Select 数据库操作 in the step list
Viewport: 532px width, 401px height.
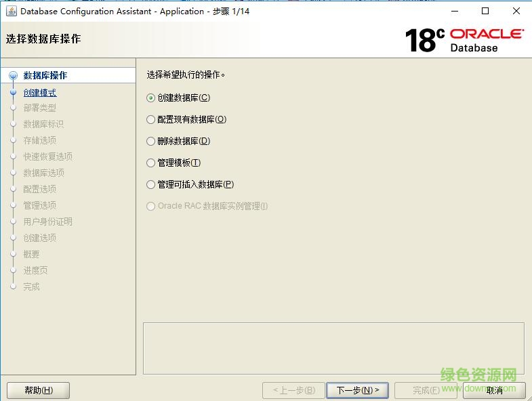coord(45,75)
